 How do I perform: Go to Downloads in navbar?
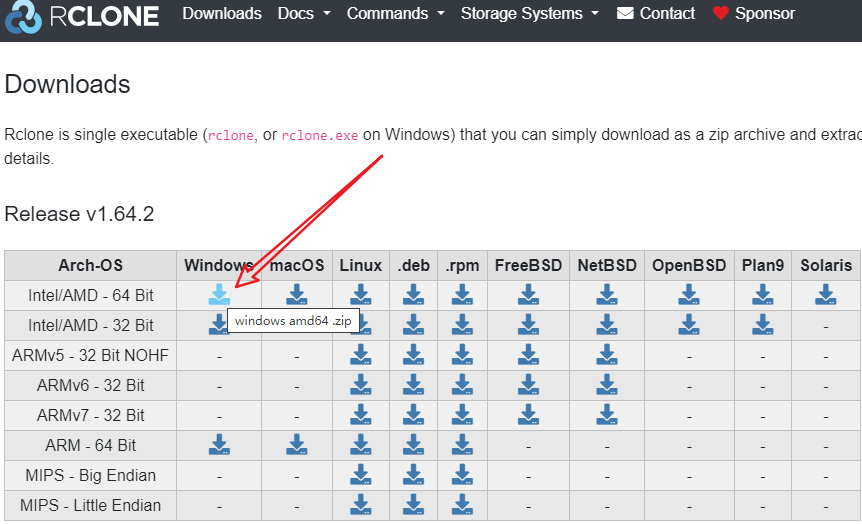222,13
